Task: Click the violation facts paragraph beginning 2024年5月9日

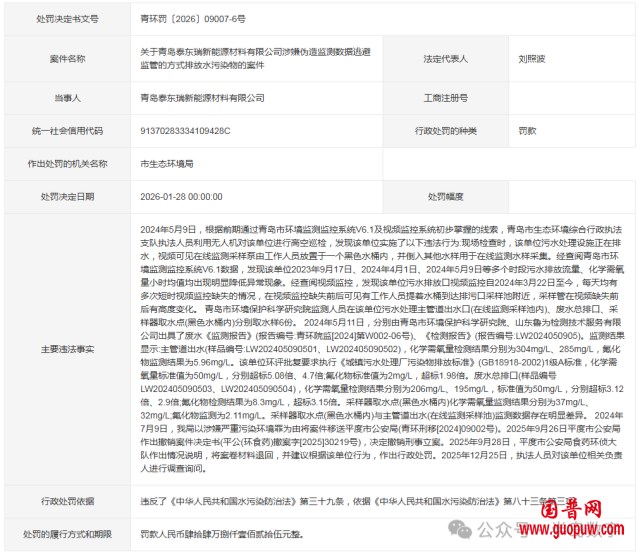Action: pos(382,349)
